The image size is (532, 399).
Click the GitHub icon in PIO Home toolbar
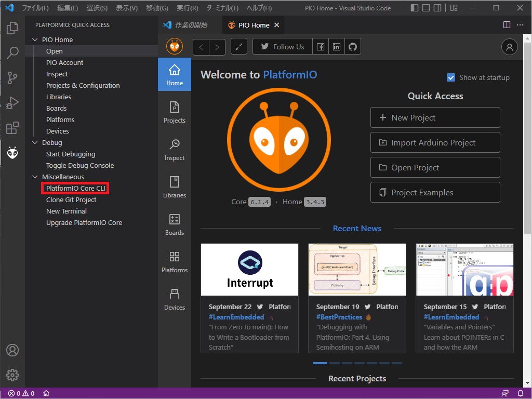(x=353, y=47)
